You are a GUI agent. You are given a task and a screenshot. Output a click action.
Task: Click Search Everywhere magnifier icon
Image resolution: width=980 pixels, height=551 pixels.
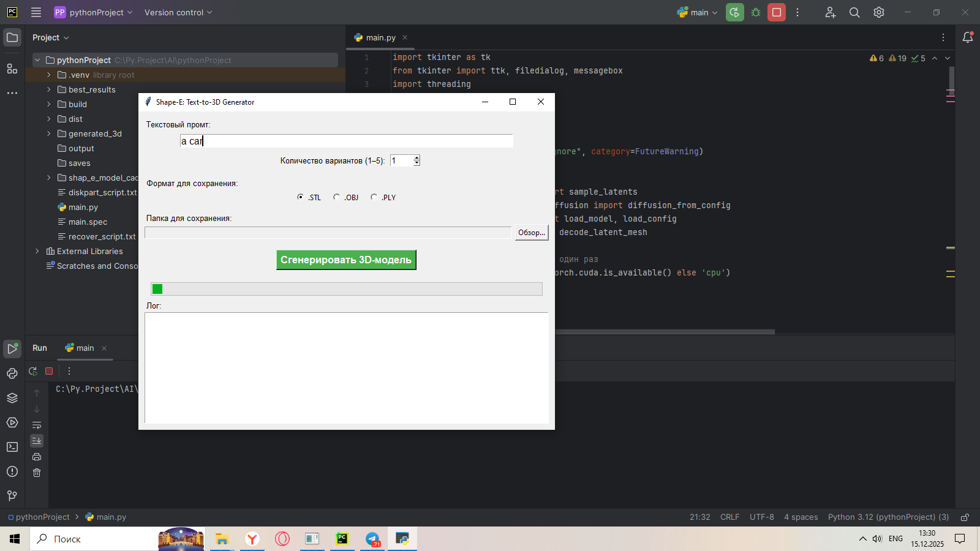tap(854, 12)
